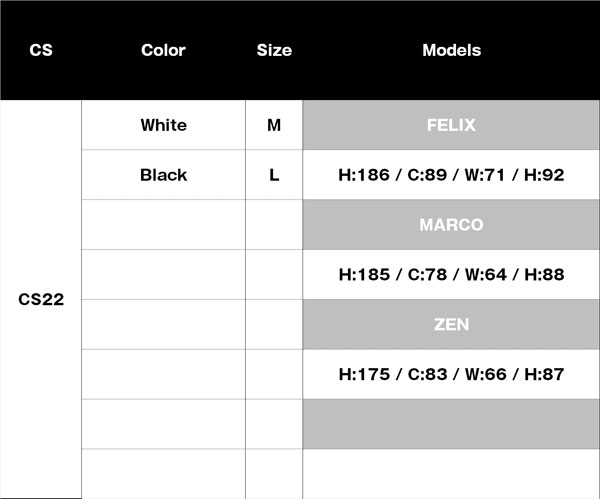
Task: Select the empty Size cell in ZEN row
Action: coord(274,324)
